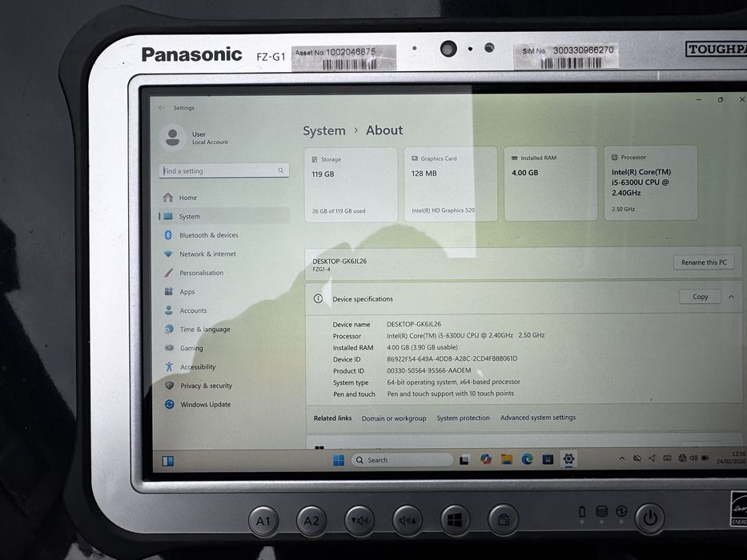Image resolution: width=747 pixels, height=560 pixels.
Task: Select System in the sidebar
Action: pyautogui.click(x=224, y=216)
